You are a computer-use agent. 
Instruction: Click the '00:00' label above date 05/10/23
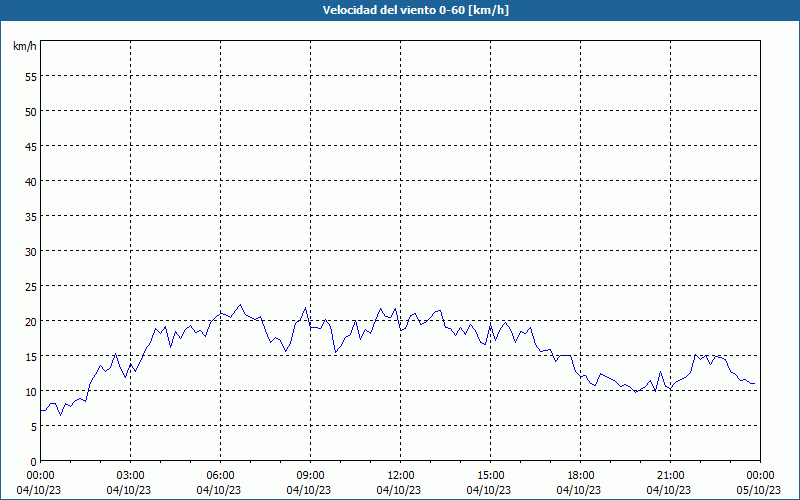pos(760,475)
